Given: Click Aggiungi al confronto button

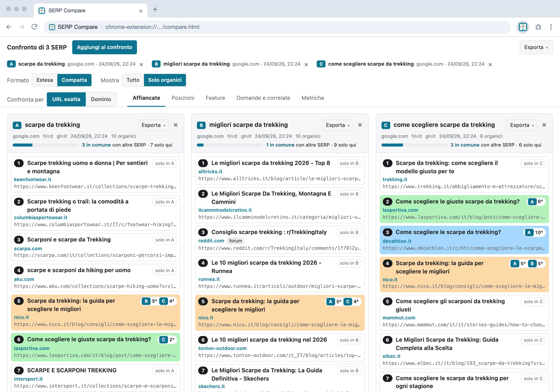Looking at the screenshot, I should click(104, 47).
